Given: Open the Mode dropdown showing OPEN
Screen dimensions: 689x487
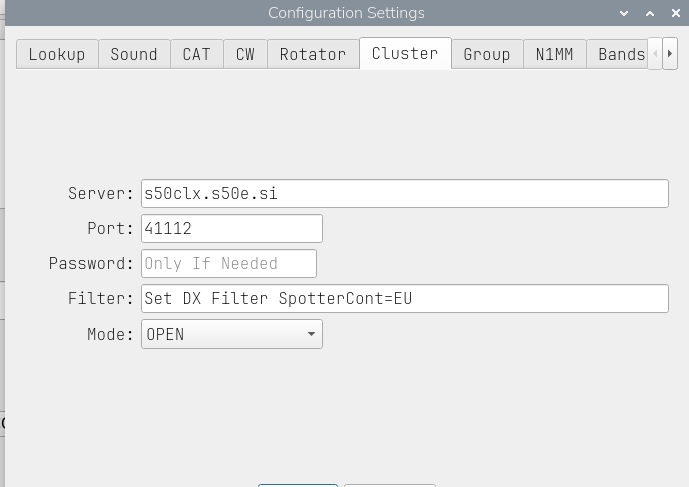Looking at the screenshot, I should tap(232, 334).
